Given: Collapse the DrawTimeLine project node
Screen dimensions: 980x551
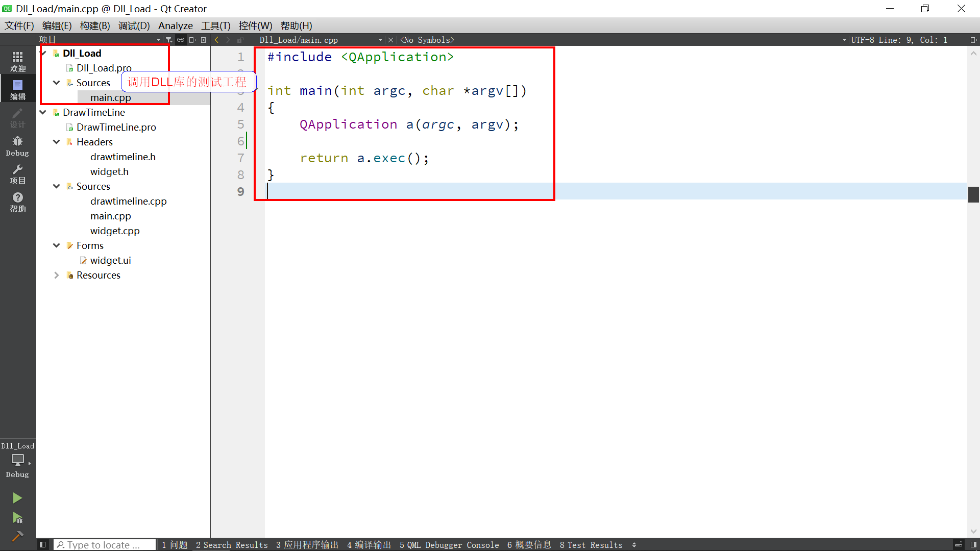Looking at the screenshot, I should pos(43,112).
